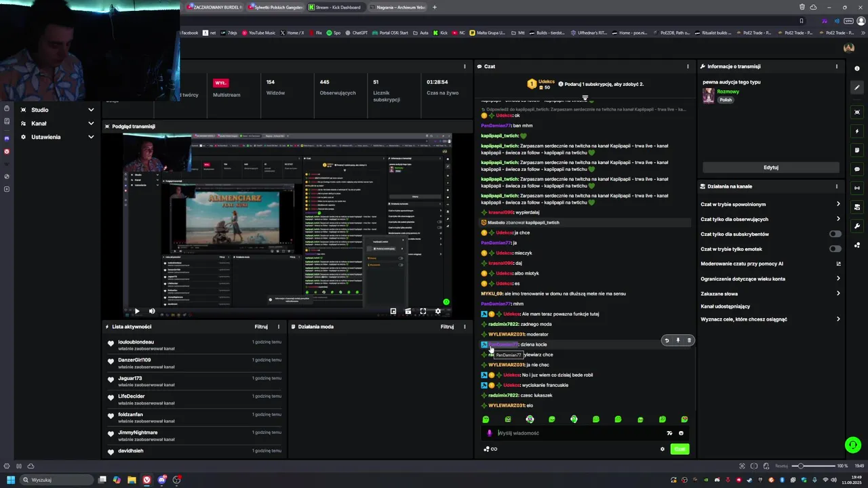Open Wyznacz cele, które chcesz osiągnąć
This screenshot has height=488, width=868.
pyautogui.click(x=770, y=319)
